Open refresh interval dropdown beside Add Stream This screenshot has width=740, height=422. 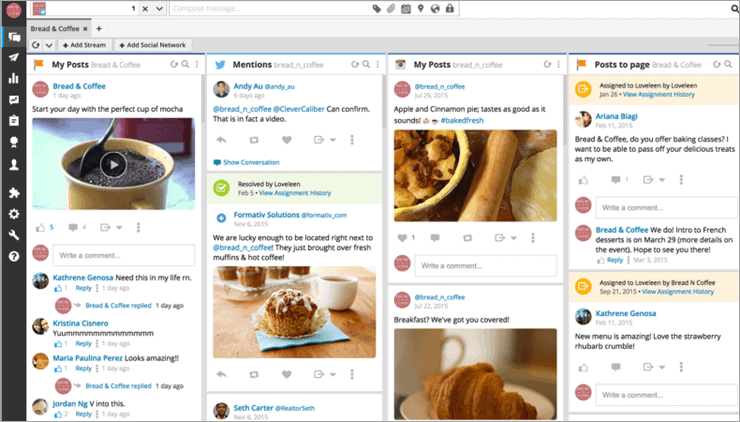49,45
